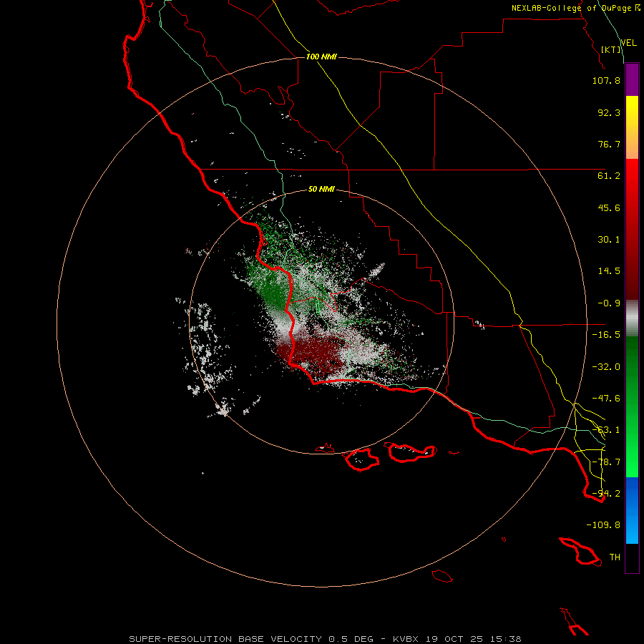The width and height of the screenshot is (644, 644).
Task: Click the 14.5 legend value
Action: coord(609,271)
